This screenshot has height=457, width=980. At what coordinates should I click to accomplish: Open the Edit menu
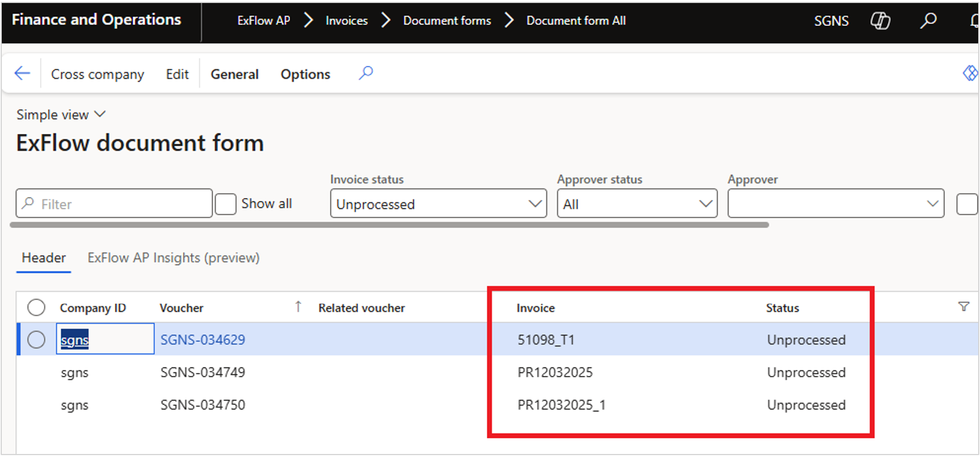(177, 74)
